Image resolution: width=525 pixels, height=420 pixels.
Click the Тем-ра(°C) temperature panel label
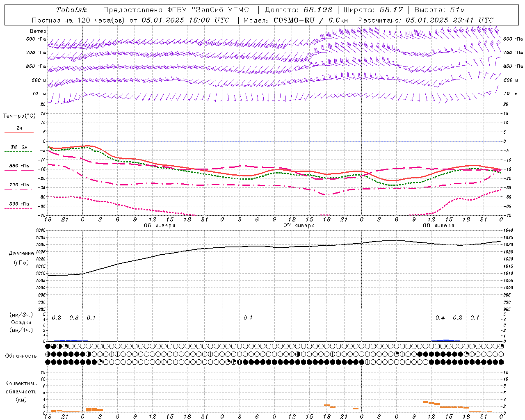(x=19, y=116)
